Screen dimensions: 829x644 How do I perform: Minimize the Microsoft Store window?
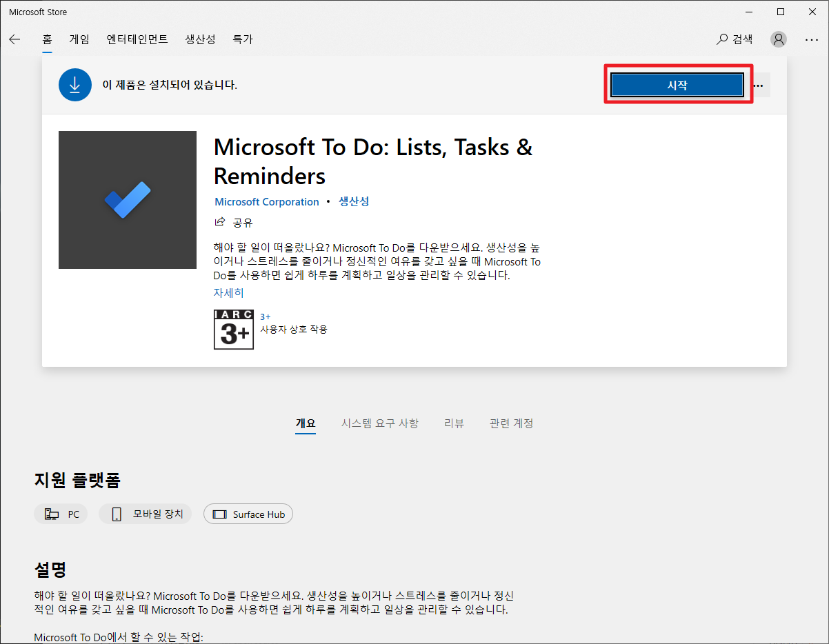(x=749, y=12)
